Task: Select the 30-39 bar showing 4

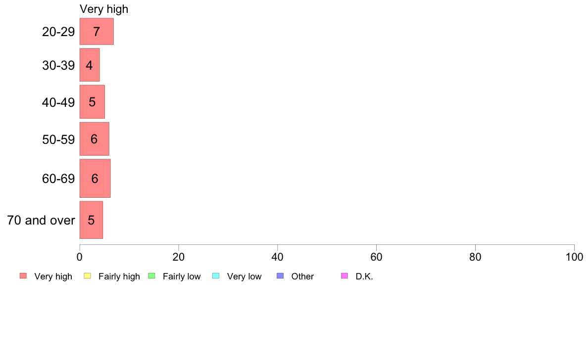Action: [90, 65]
